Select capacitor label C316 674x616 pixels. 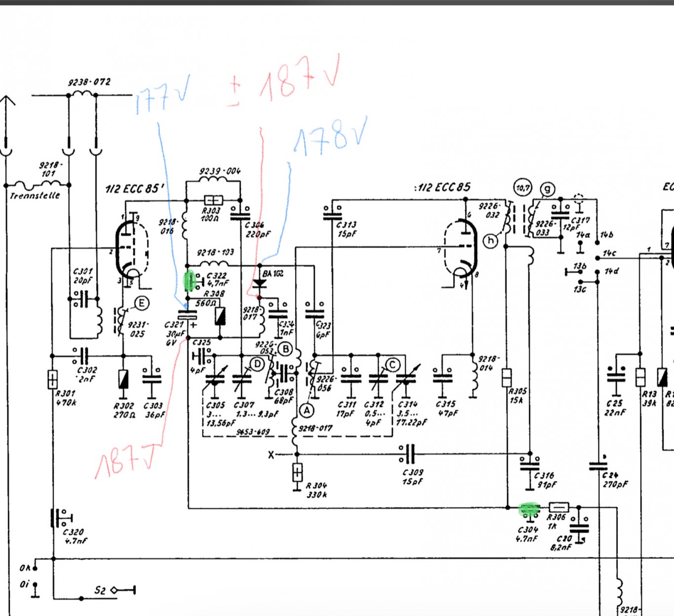click(544, 476)
